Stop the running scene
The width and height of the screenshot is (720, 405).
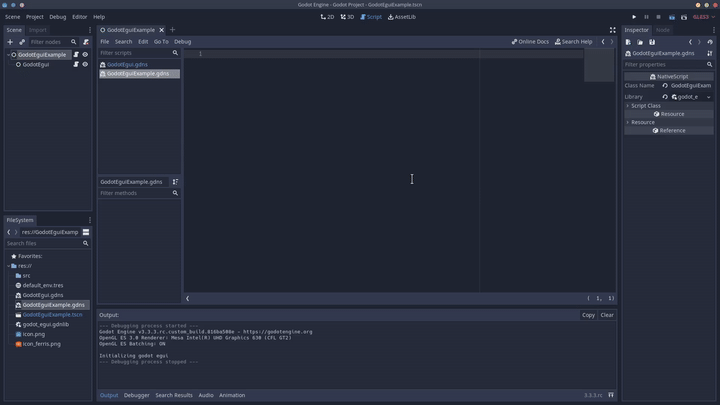(658, 17)
